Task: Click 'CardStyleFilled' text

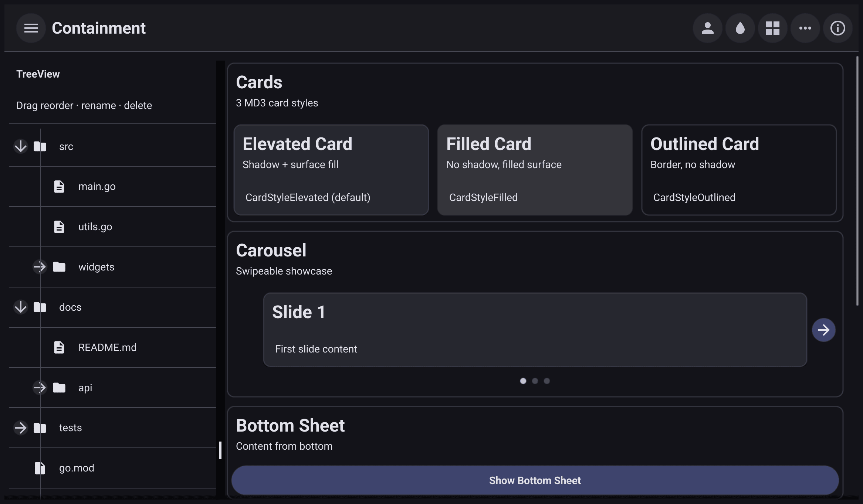Action: pos(483,197)
